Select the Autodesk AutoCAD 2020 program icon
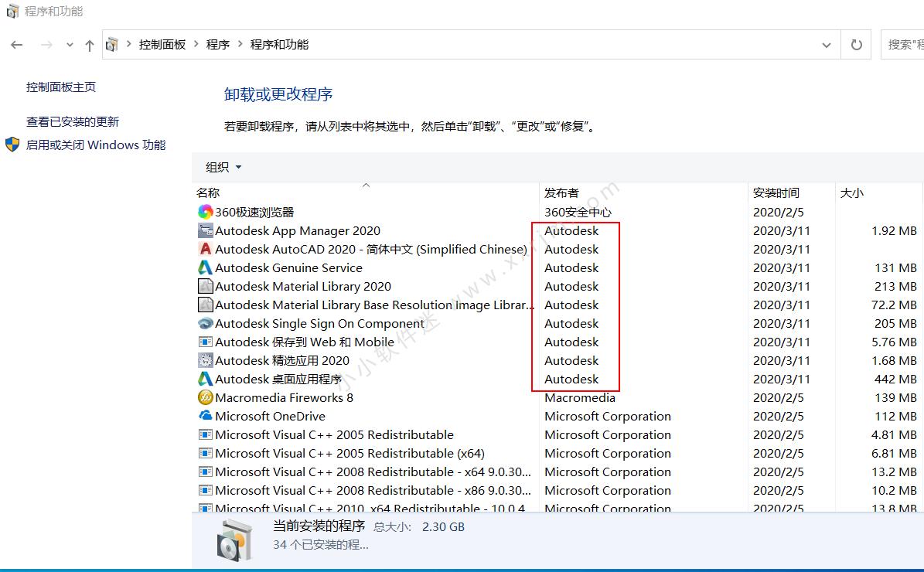 [204, 249]
